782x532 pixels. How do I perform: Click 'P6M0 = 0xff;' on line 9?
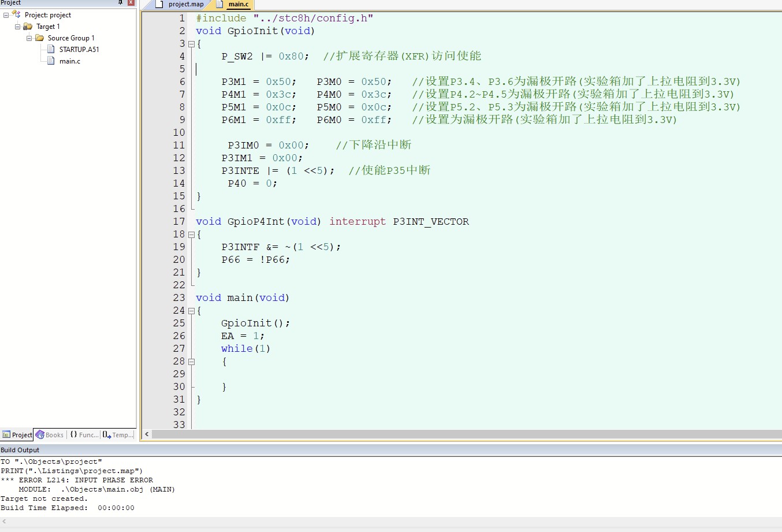coord(354,120)
